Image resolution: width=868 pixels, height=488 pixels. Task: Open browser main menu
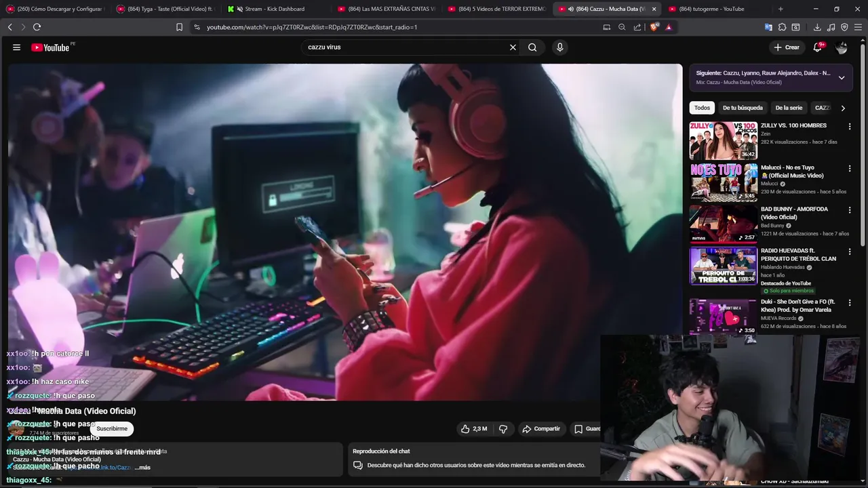pos(858,27)
